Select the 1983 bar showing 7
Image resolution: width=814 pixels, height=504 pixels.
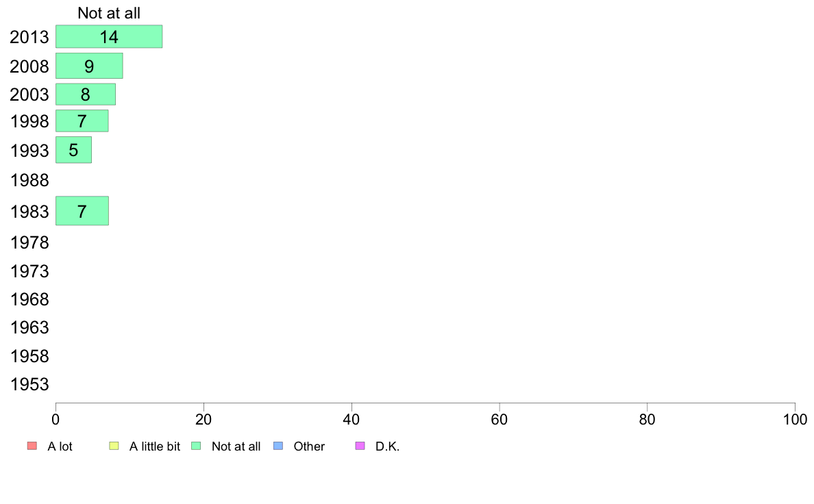[82, 211]
